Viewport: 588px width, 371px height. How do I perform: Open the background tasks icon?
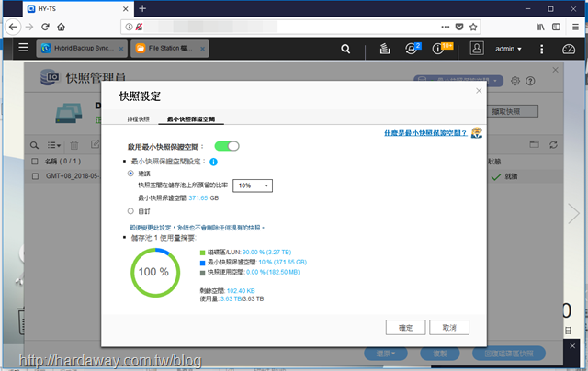pos(385,49)
